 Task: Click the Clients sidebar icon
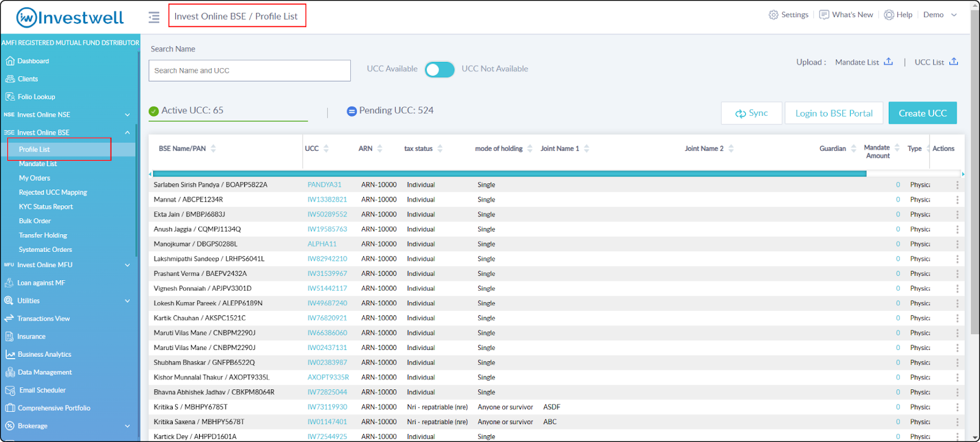pos(10,78)
